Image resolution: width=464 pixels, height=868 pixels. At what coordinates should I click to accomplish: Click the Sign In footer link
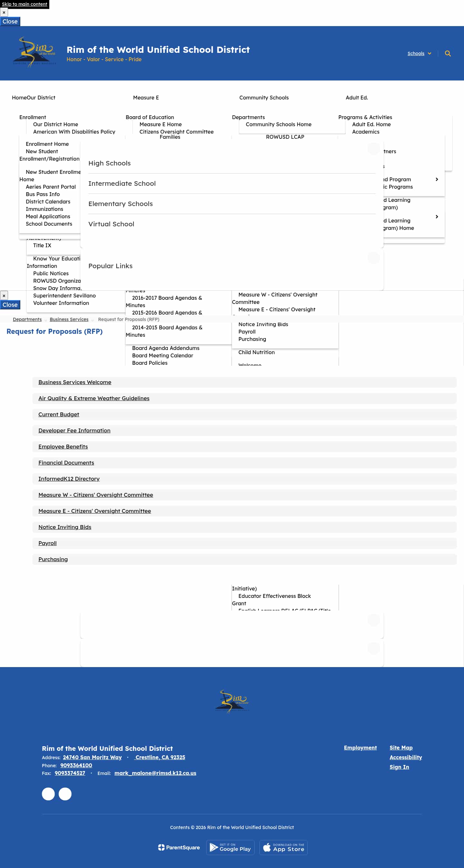coord(399,767)
